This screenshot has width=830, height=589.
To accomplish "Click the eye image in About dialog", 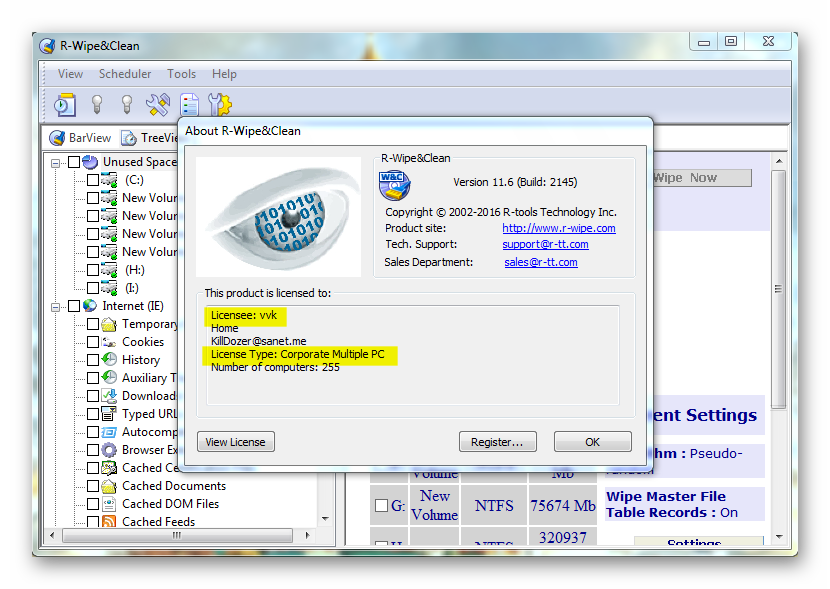I will click(x=278, y=216).
